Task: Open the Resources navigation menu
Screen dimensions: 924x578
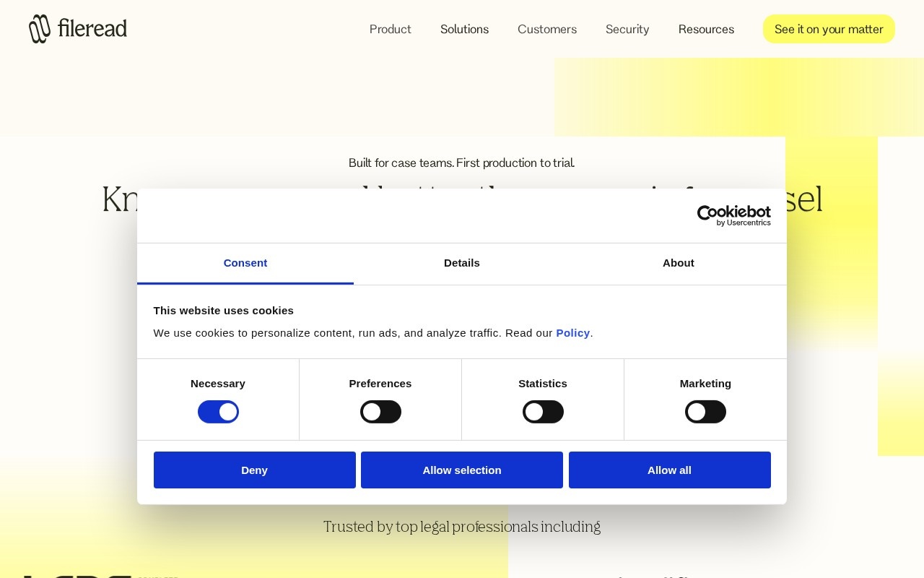Action: click(706, 29)
